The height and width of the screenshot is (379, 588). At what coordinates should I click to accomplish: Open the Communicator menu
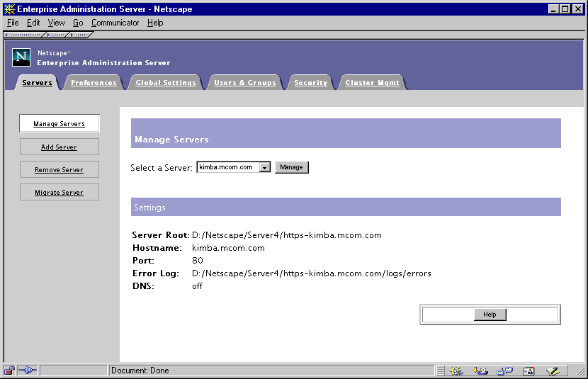(115, 23)
